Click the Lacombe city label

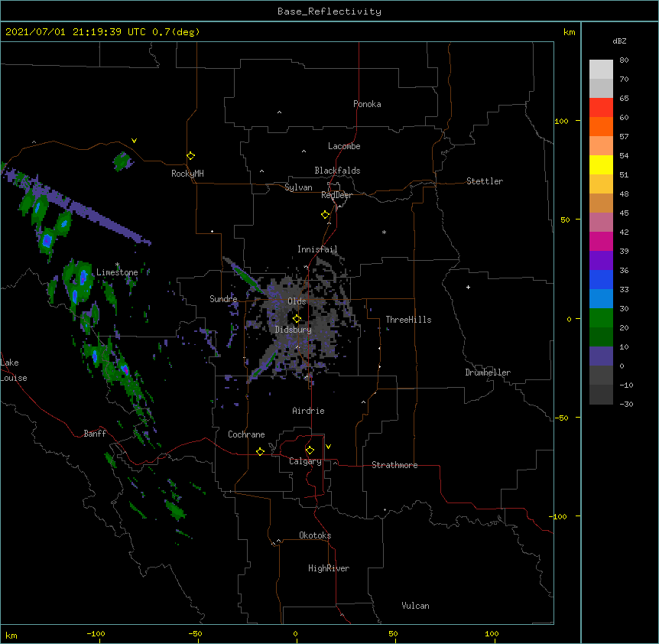click(344, 146)
